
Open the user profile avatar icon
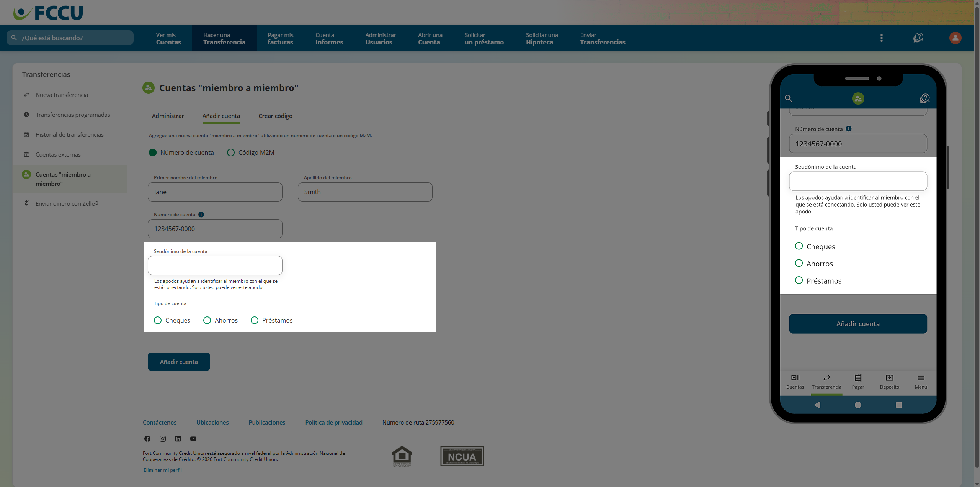(955, 38)
